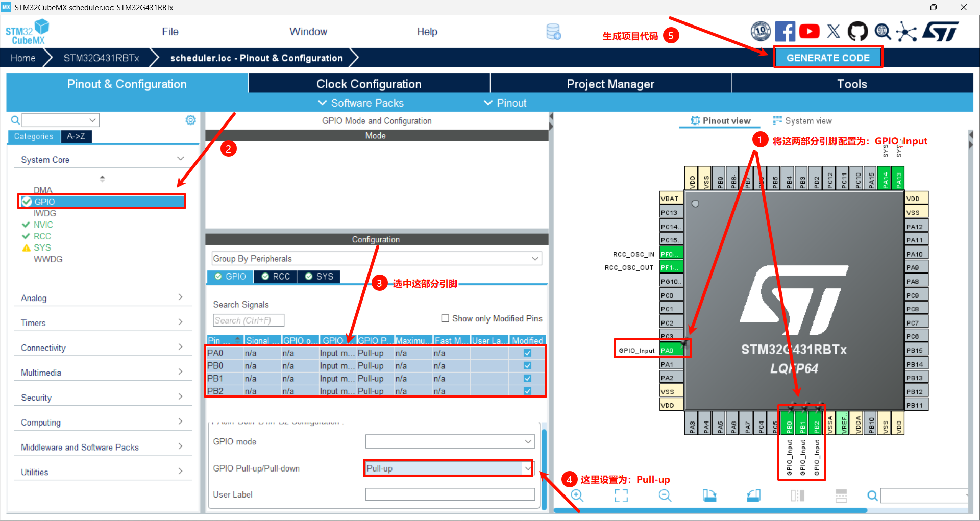The width and height of the screenshot is (980, 521).
Task: Open the ST community search icon
Action: [x=883, y=31]
